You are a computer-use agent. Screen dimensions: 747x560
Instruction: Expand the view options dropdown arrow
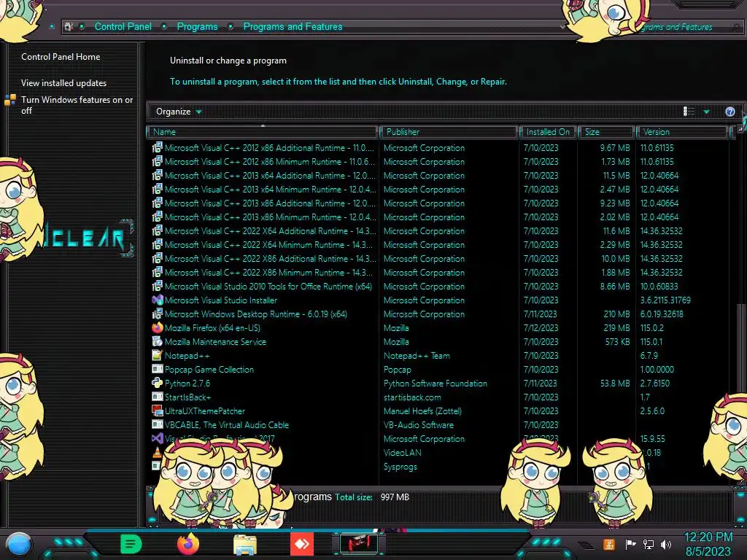[706, 112]
